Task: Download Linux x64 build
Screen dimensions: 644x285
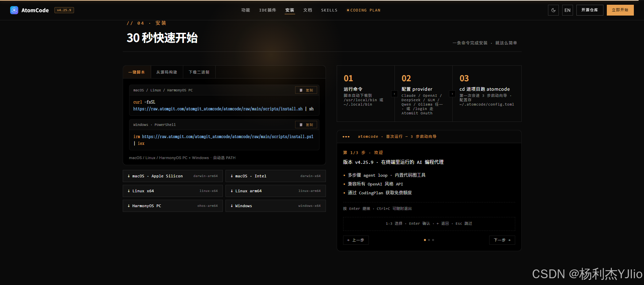Action: tap(173, 191)
